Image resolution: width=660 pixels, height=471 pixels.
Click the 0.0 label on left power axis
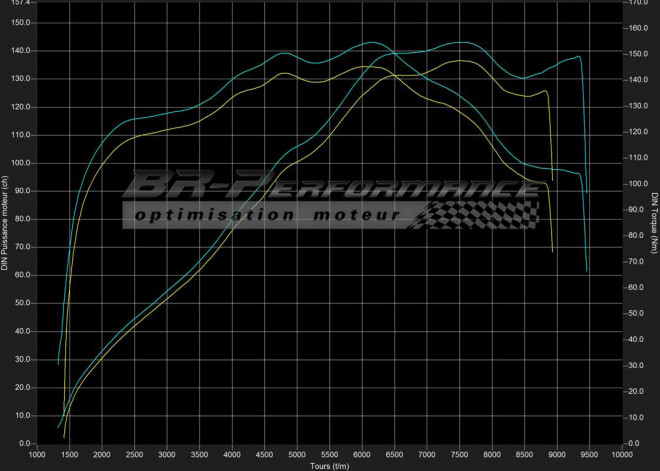coord(25,443)
